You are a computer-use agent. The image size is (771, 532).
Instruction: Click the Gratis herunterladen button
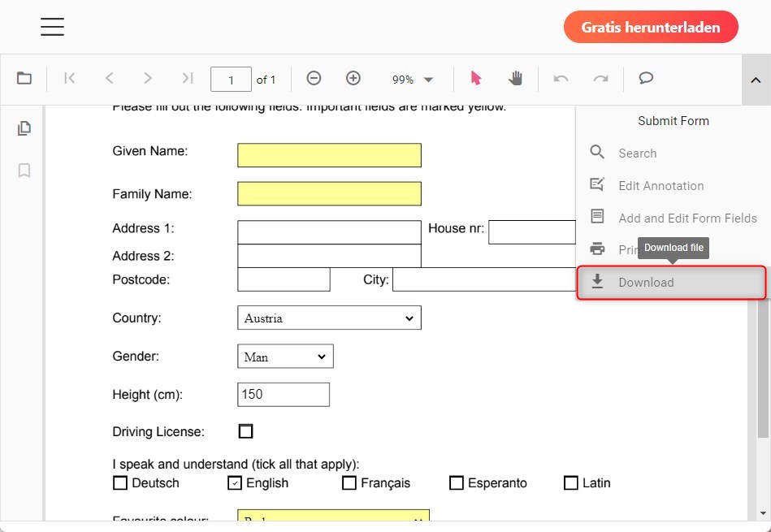[651, 26]
